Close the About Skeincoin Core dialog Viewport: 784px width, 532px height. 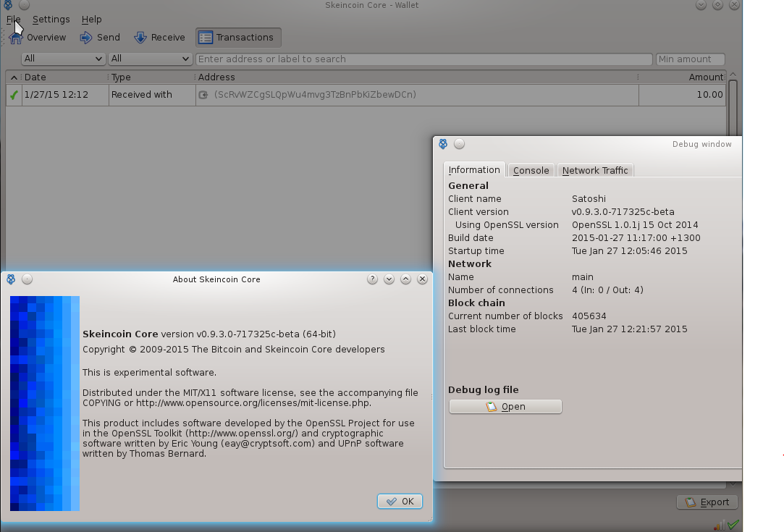[423, 279]
